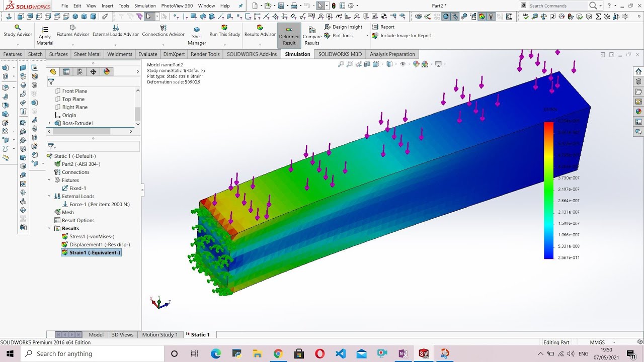This screenshot has height=362, width=644.
Task: Click the Save icon in title bar
Action: coord(281,6)
